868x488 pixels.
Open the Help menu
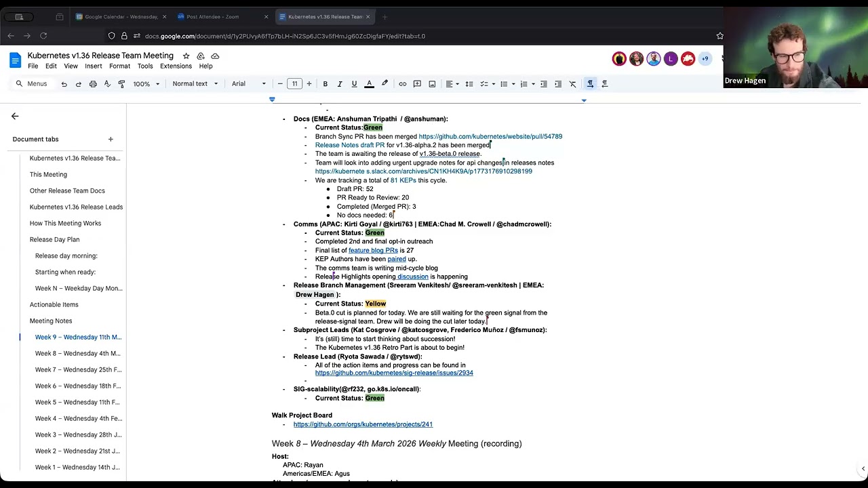(x=205, y=66)
